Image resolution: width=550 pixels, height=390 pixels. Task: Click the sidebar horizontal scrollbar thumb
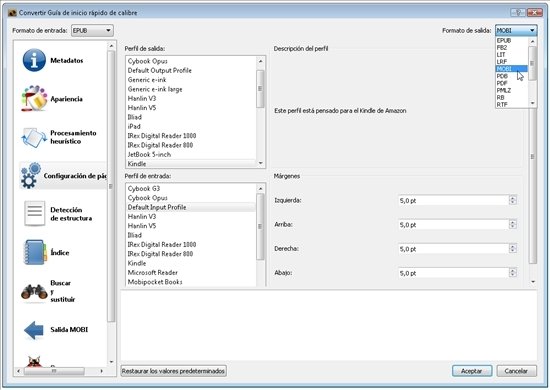tap(54, 371)
